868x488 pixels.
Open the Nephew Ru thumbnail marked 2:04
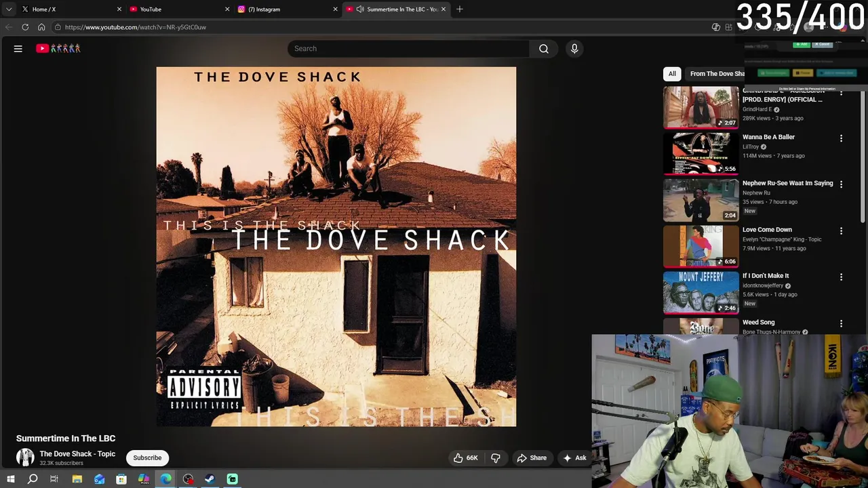(x=701, y=200)
